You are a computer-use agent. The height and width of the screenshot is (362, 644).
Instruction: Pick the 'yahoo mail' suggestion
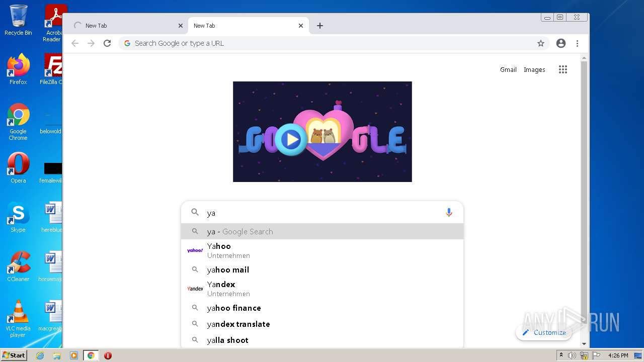[x=322, y=269]
